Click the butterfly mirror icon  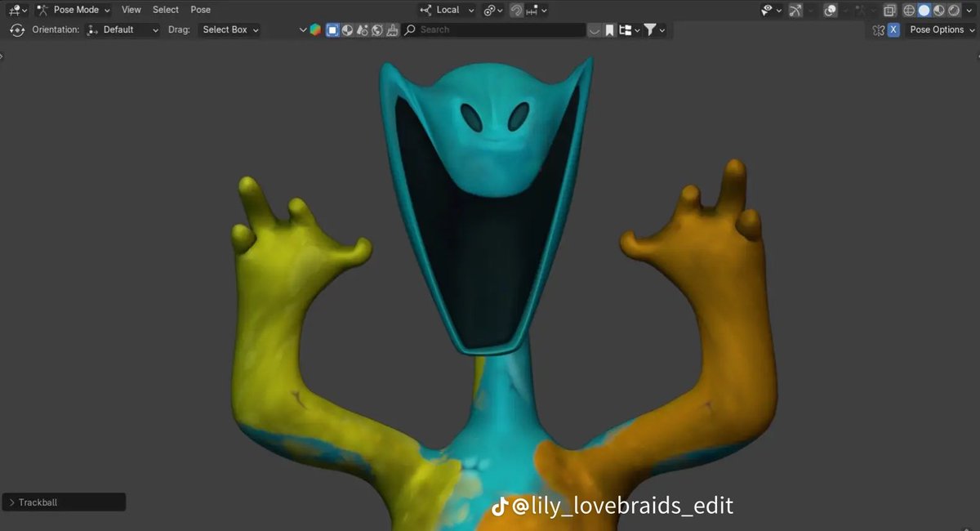point(878,29)
